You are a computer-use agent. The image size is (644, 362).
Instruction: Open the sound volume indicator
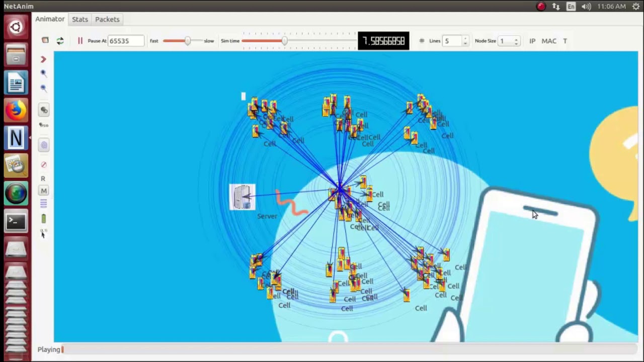pos(586,7)
